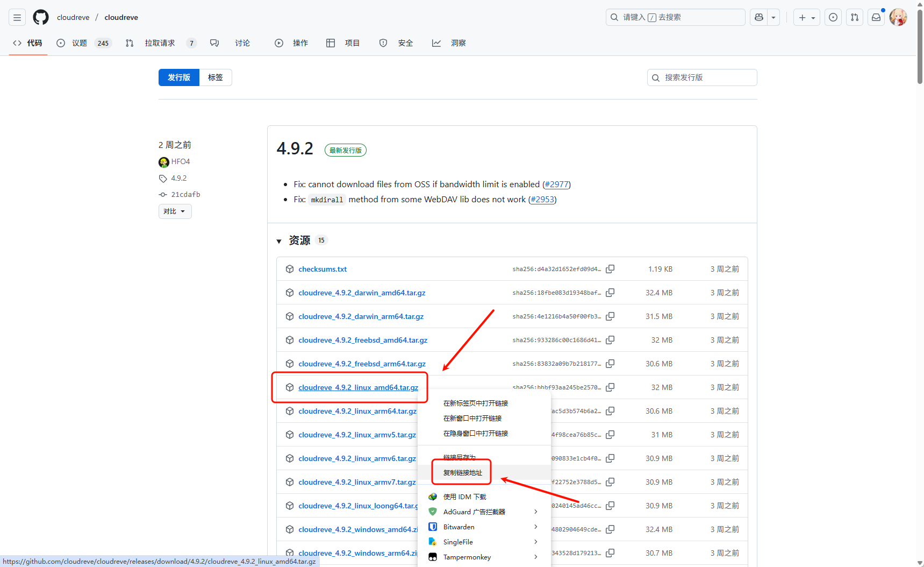Open the Copilot icon in the header
Image resolution: width=924 pixels, height=567 pixels.
pyautogui.click(x=759, y=18)
